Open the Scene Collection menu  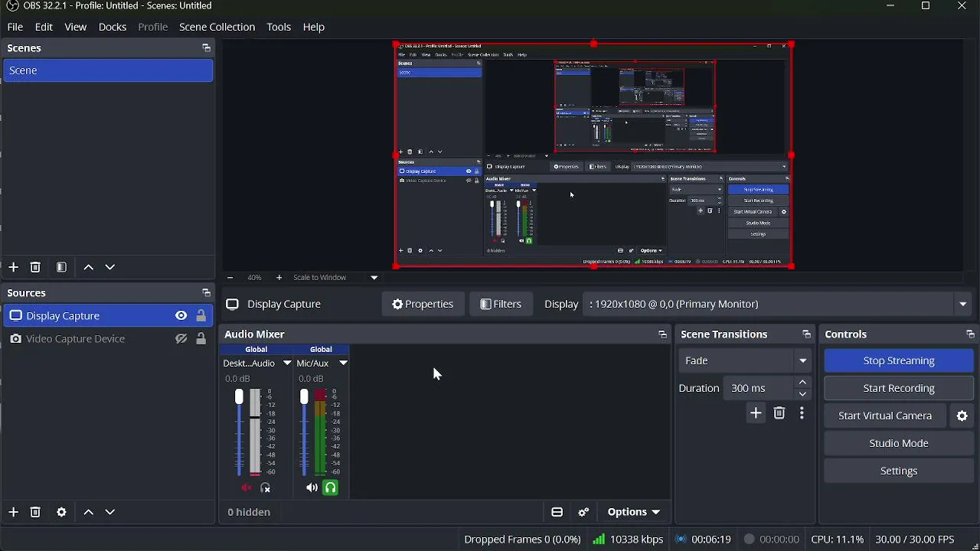click(x=217, y=27)
